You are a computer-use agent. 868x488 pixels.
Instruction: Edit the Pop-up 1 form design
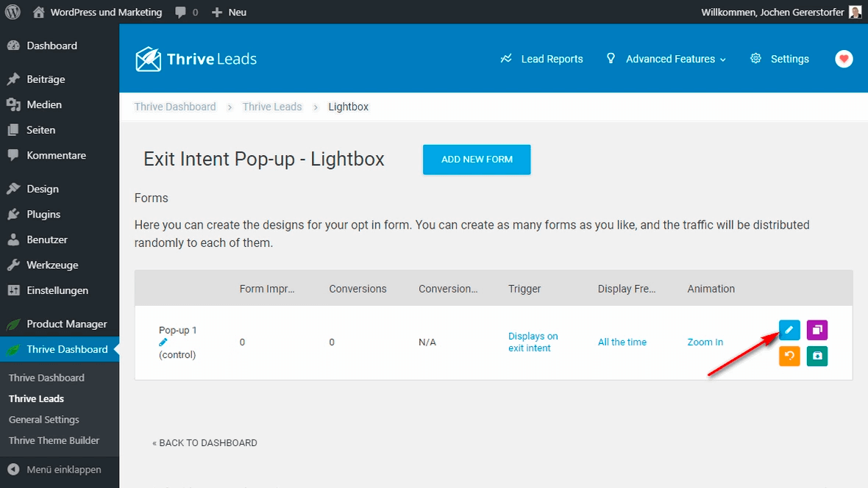coord(789,330)
